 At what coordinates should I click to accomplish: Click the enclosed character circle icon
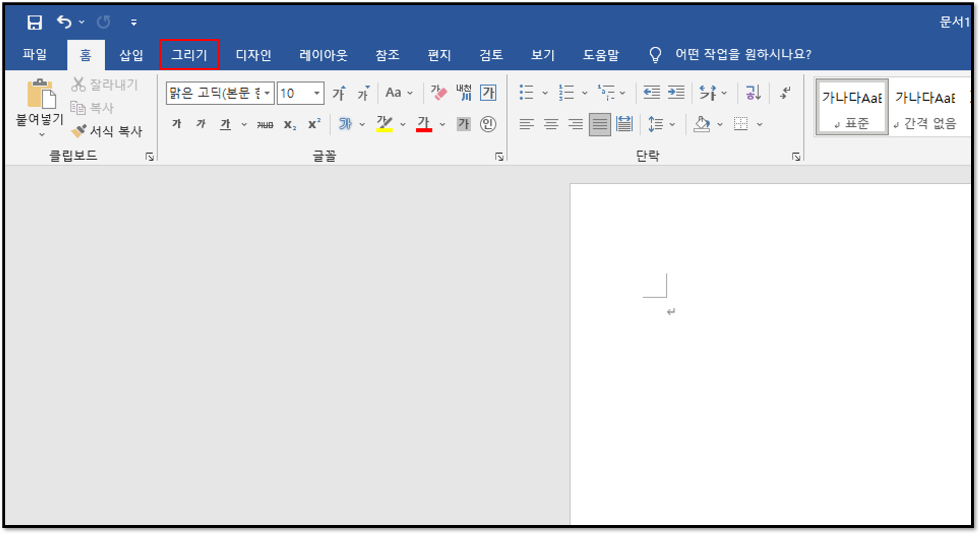point(488,124)
